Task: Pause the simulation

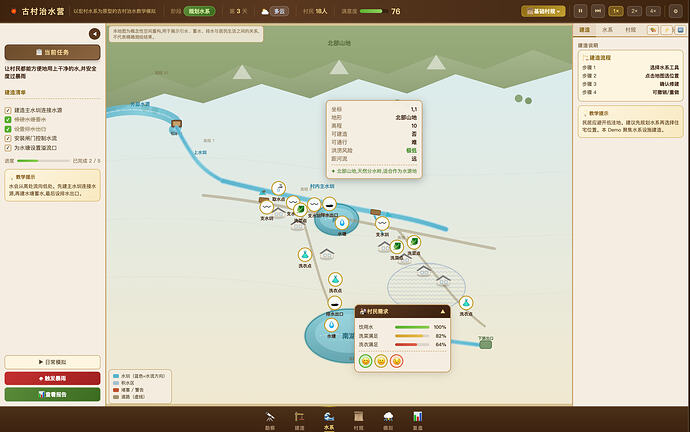Action: pyautogui.click(x=580, y=11)
